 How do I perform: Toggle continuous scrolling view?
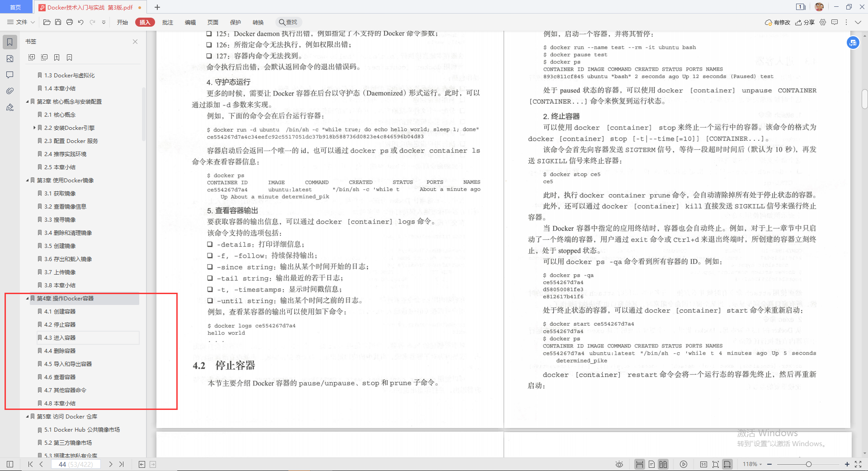[x=639, y=464]
